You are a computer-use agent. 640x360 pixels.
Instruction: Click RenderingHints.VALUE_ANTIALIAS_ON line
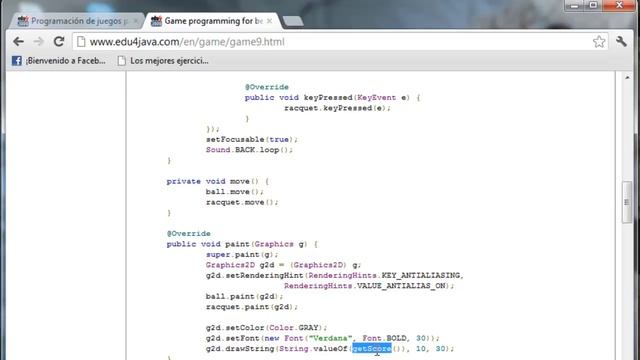point(369,286)
